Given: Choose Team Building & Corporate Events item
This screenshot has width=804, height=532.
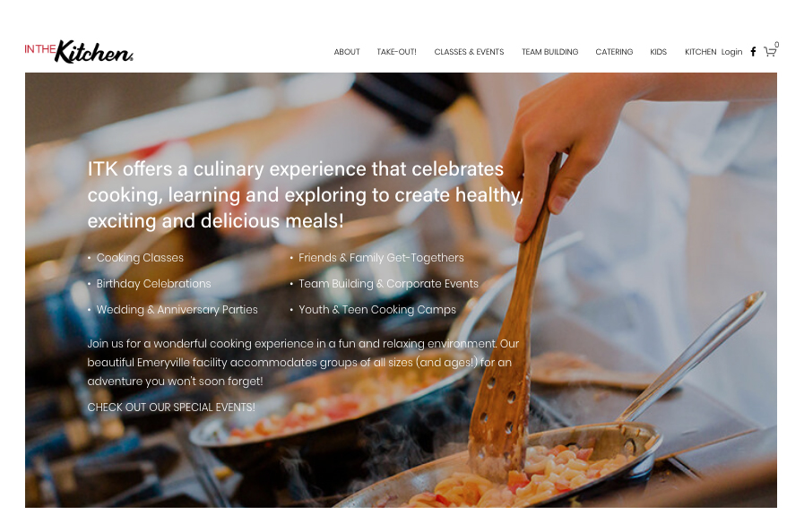Looking at the screenshot, I should point(388,283).
